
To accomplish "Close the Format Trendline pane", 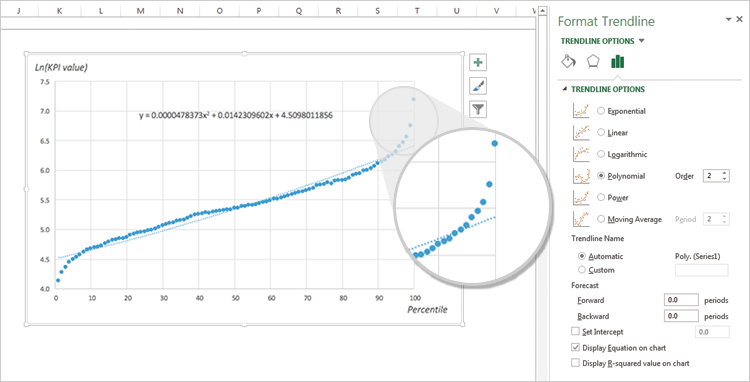I will coord(740,19).
